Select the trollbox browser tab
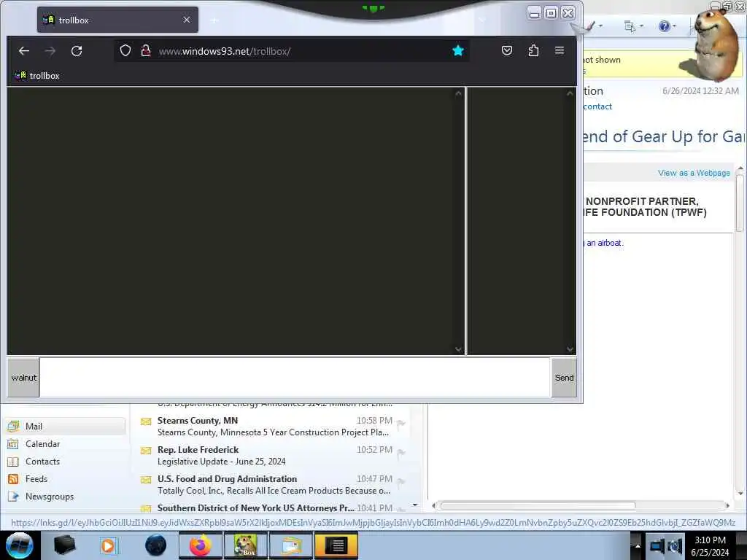This screenshot has height=560, width=747. (117, 20)
